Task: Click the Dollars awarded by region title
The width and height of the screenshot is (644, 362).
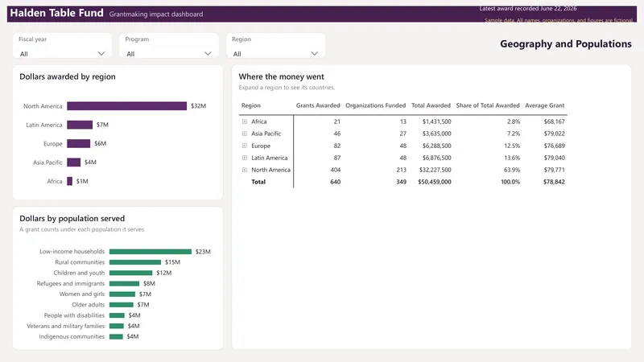Action: (x=68, y=76)
